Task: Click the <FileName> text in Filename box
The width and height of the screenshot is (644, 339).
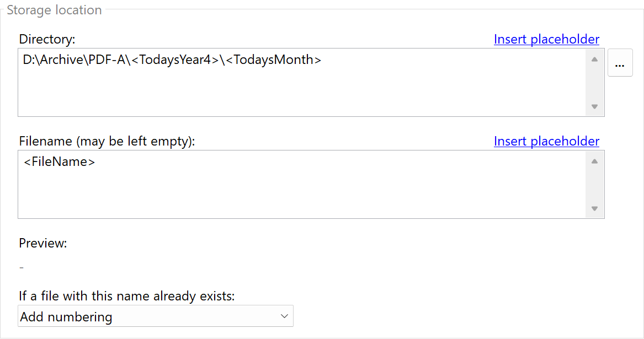Action: point(60,162)
